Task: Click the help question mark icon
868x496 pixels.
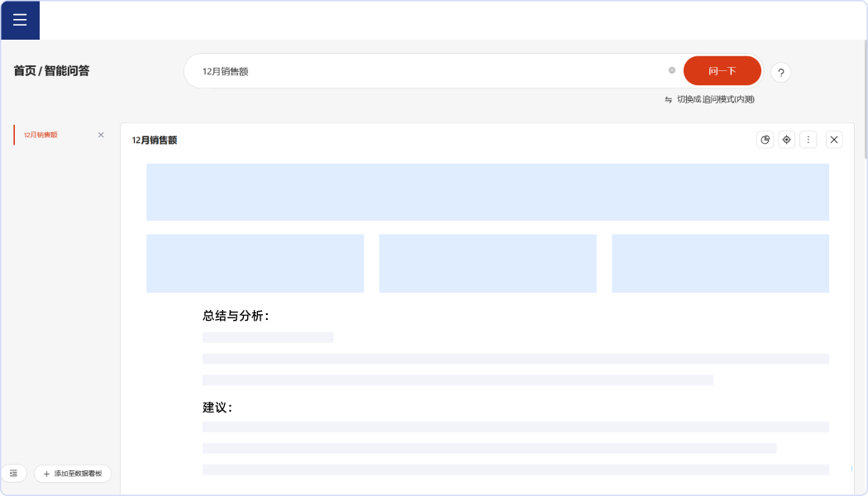Action: [x=780, y=73]
